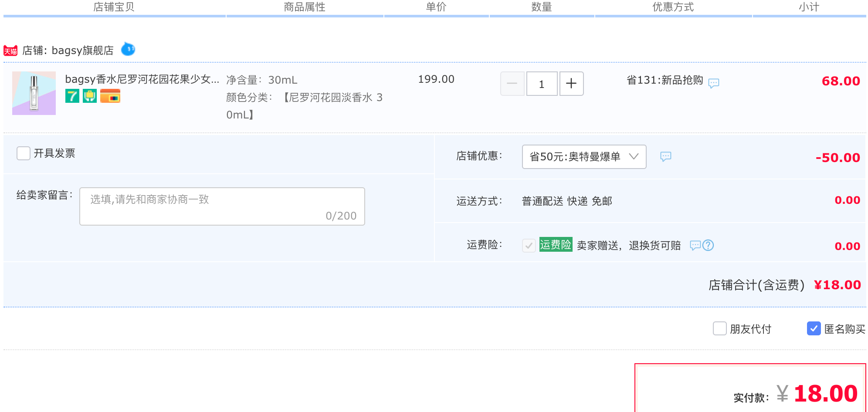Screen dimensions: 868x412
Task: Click the comment bubble icon after 退换货可赔
Action: tap(695, 245)
